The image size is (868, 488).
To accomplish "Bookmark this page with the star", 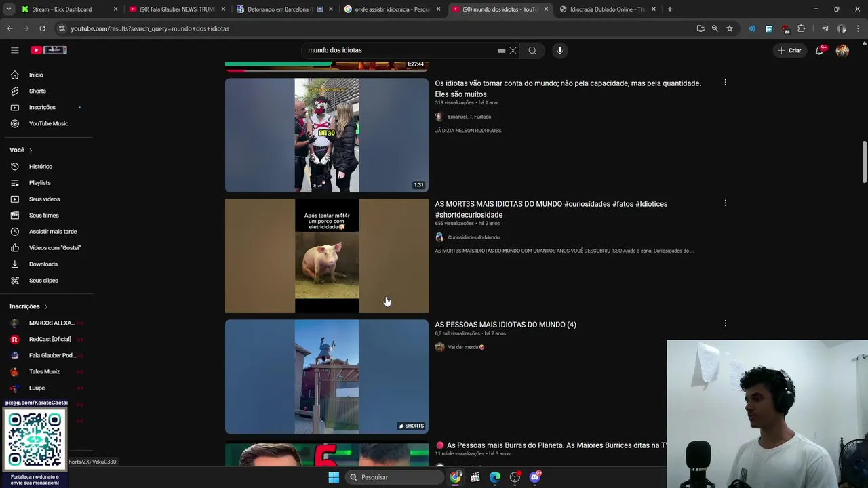I will coord(730,28).
